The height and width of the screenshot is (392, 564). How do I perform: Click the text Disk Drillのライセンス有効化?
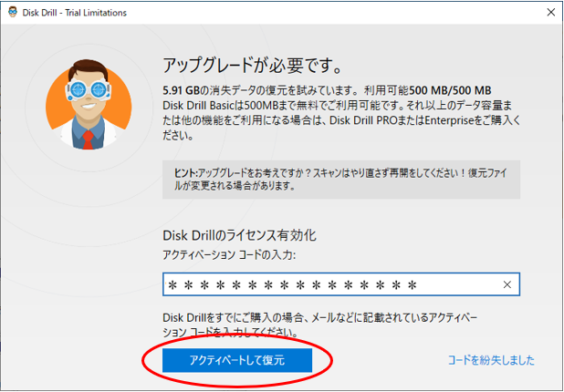point(239,236)
